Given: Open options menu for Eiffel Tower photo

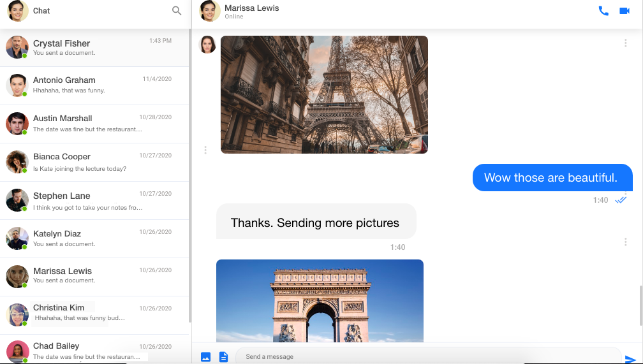Looking at the screenshot, I should coord(625,43).
